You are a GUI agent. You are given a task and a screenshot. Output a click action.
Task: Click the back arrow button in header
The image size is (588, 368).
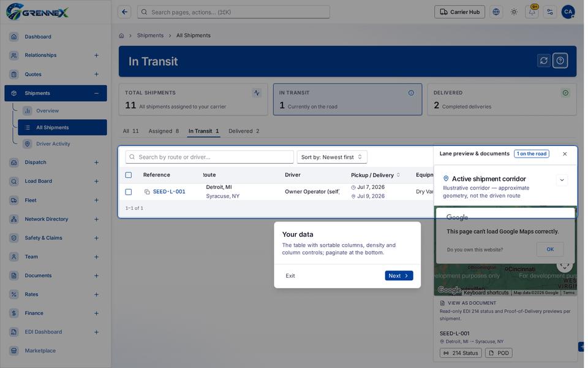(124, 12)
